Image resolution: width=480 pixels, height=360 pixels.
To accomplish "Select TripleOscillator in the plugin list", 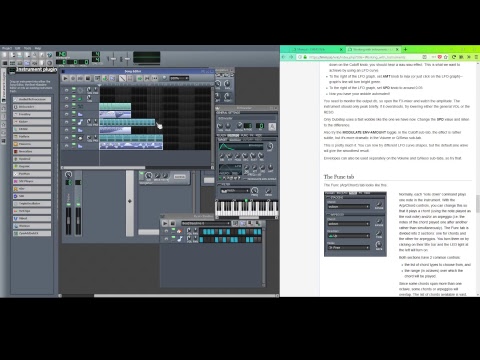I will [32, 203].
